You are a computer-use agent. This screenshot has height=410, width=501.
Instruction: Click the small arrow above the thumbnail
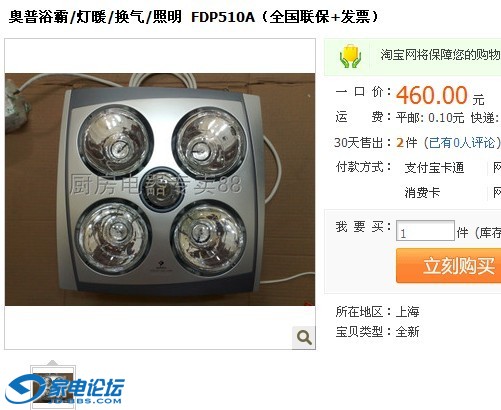coord(53,363)
